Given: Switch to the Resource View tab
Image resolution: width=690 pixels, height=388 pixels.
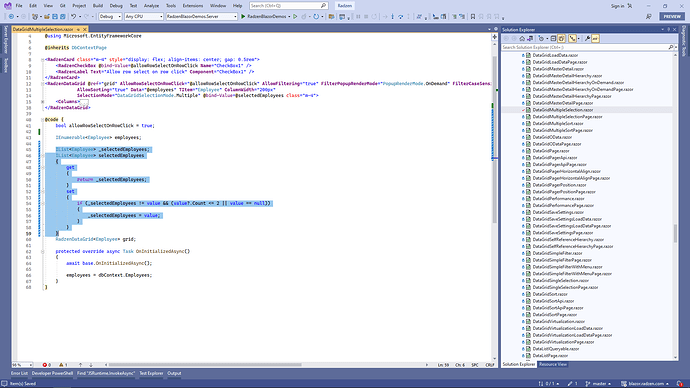Looking at the screenshot, I should [x=553, y=364].
